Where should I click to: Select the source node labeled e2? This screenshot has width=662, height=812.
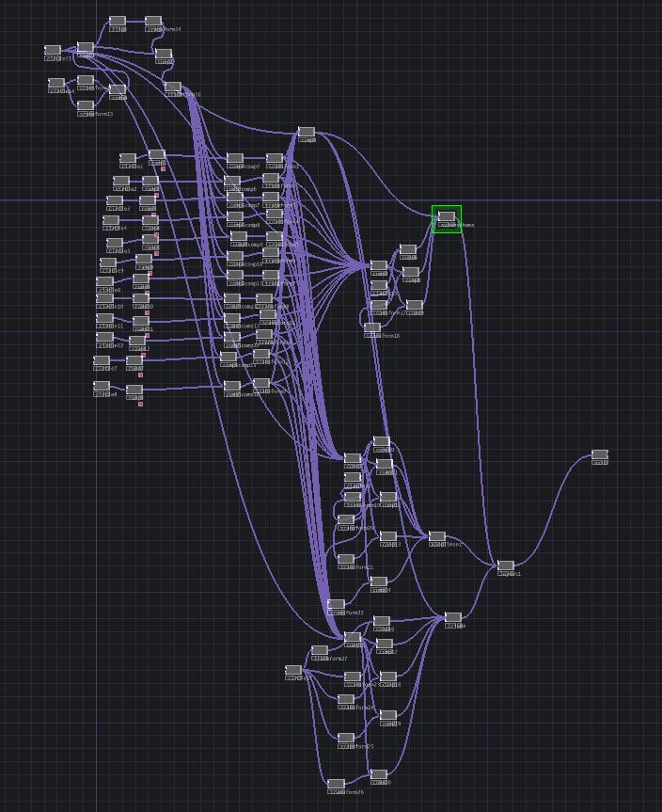121,181
